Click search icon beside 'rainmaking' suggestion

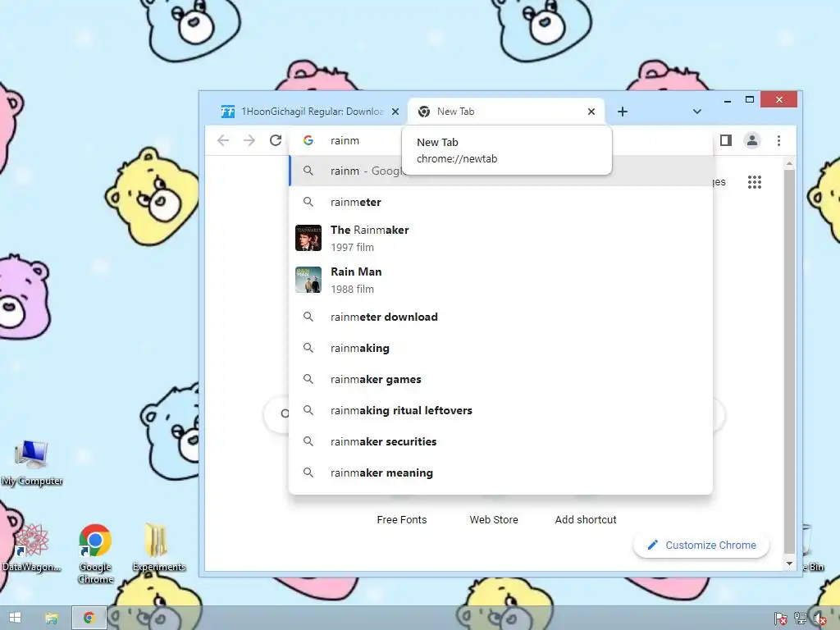pos(308,348)
